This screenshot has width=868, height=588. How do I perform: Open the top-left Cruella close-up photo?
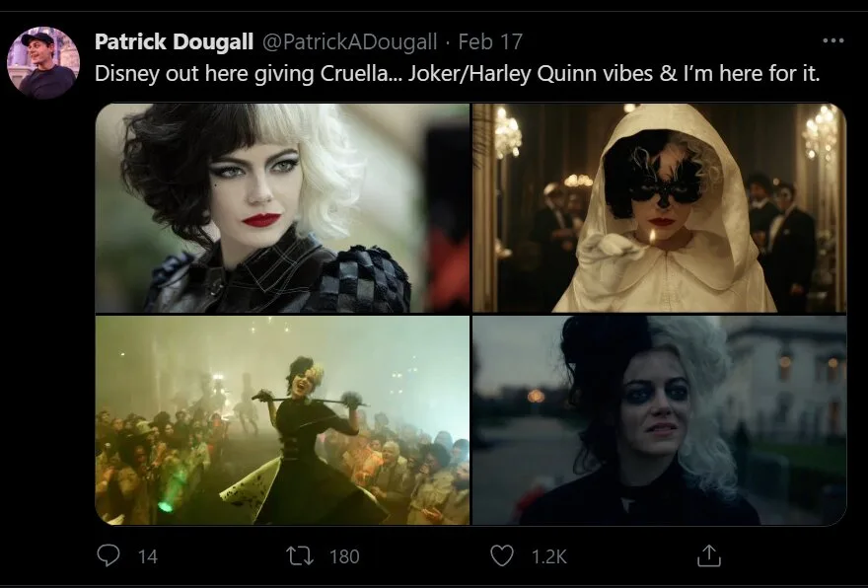282,208
